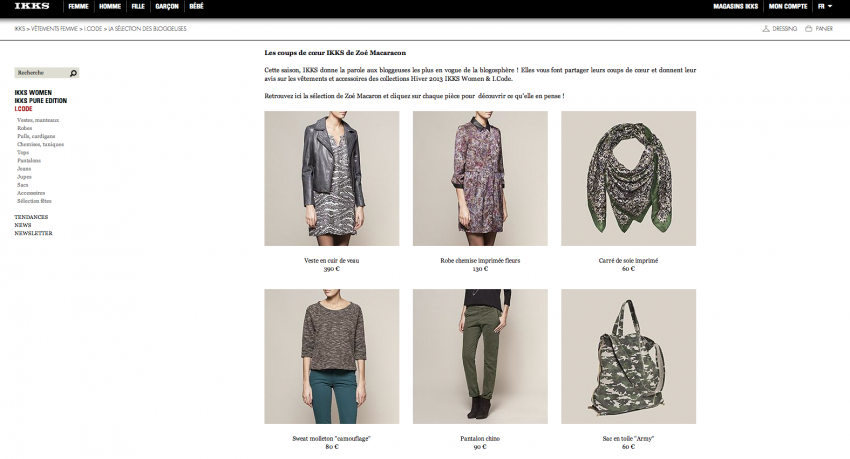The image size is (850, 459).
Task: Select IKKS PURE EDITION in sidebar
Action: (41, 101)
